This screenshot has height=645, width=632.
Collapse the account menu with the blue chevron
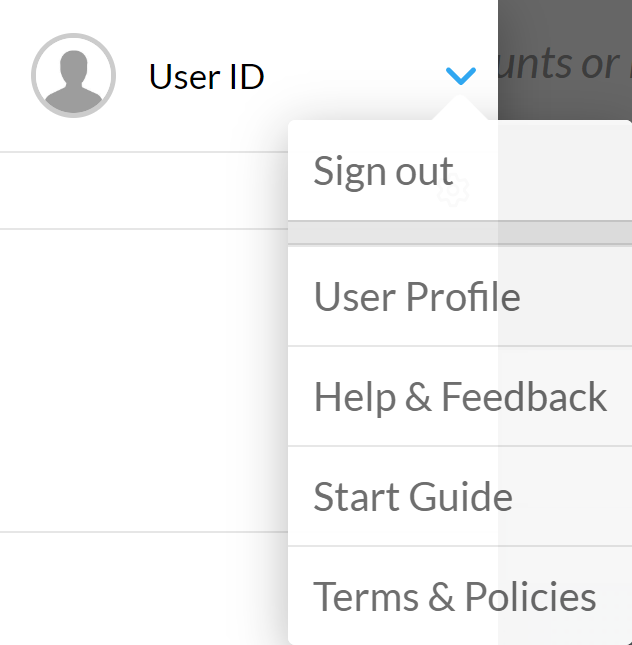pos(460,76)
